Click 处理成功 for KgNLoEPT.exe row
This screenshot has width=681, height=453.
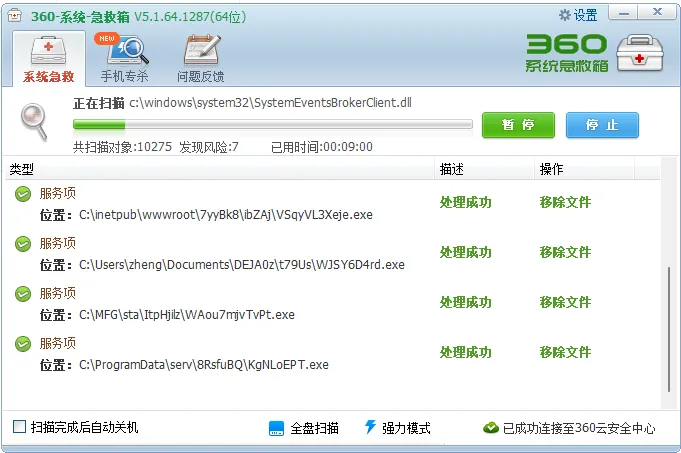(465, 352)
